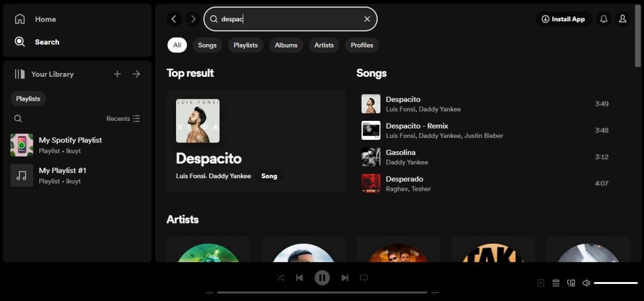Open the Recents sort dropdown

(x=123, y=118)
